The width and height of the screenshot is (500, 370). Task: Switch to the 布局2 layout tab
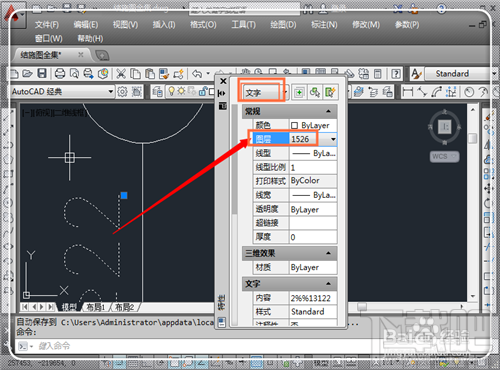[124, 307]
